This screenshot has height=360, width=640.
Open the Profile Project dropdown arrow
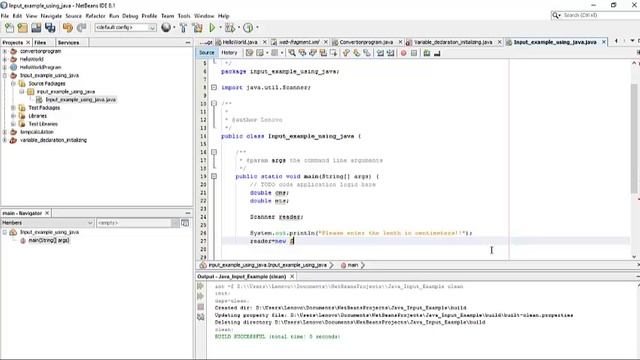pos(257,27)
